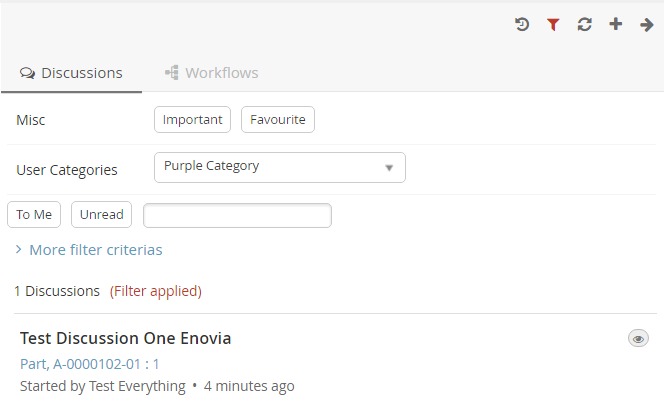664x413 pixels.
Task: Enable the To Me filter
Action: point(34,215)
